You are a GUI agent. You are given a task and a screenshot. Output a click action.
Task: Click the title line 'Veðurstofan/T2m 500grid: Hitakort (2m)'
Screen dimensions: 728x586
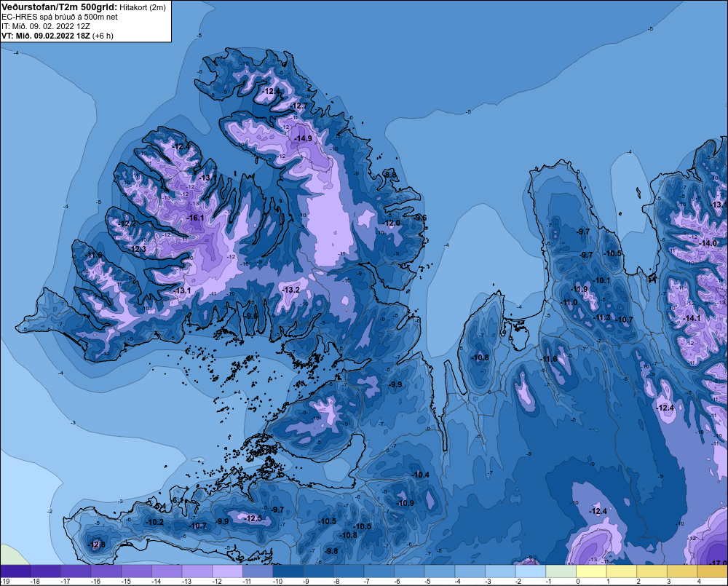pyautogui.click(x=84, y=7)
